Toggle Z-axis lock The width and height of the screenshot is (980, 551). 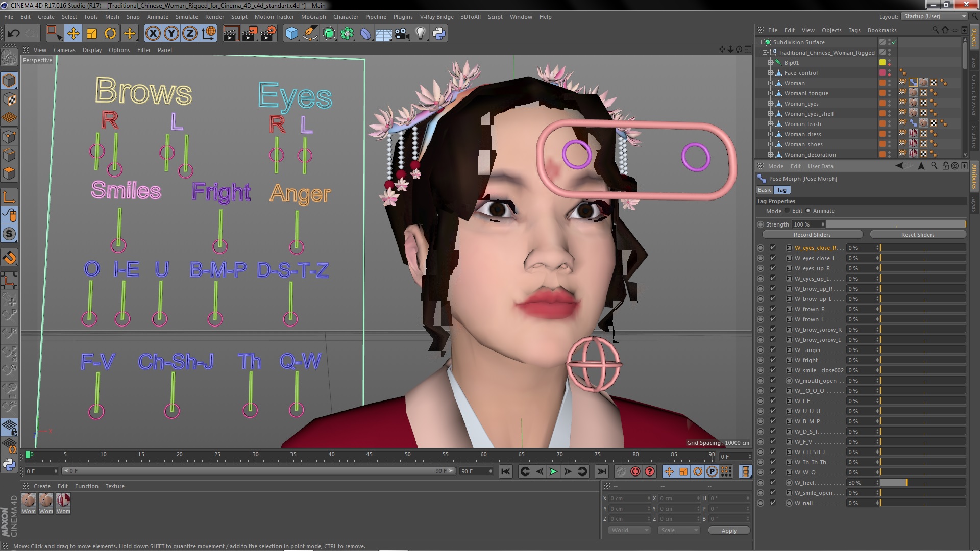click(x=190, y=34)
